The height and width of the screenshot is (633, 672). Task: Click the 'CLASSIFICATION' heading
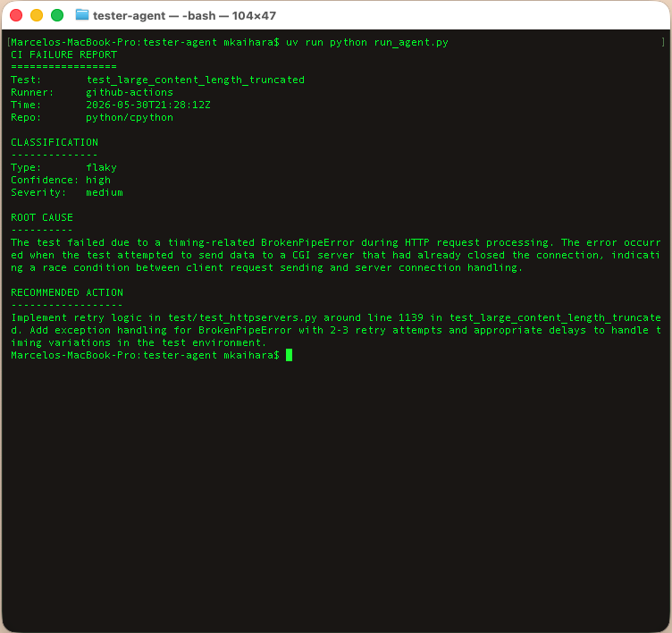coord(55,142)
